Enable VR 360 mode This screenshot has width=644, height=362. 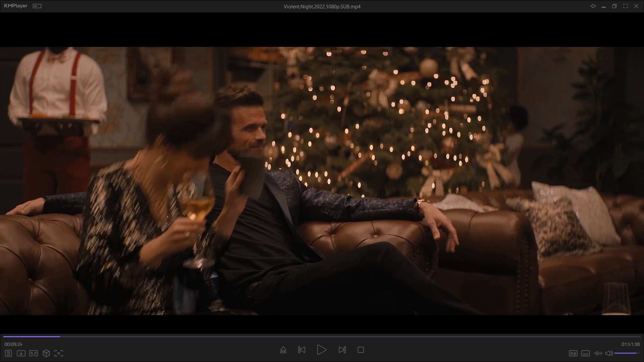point(34,353)
